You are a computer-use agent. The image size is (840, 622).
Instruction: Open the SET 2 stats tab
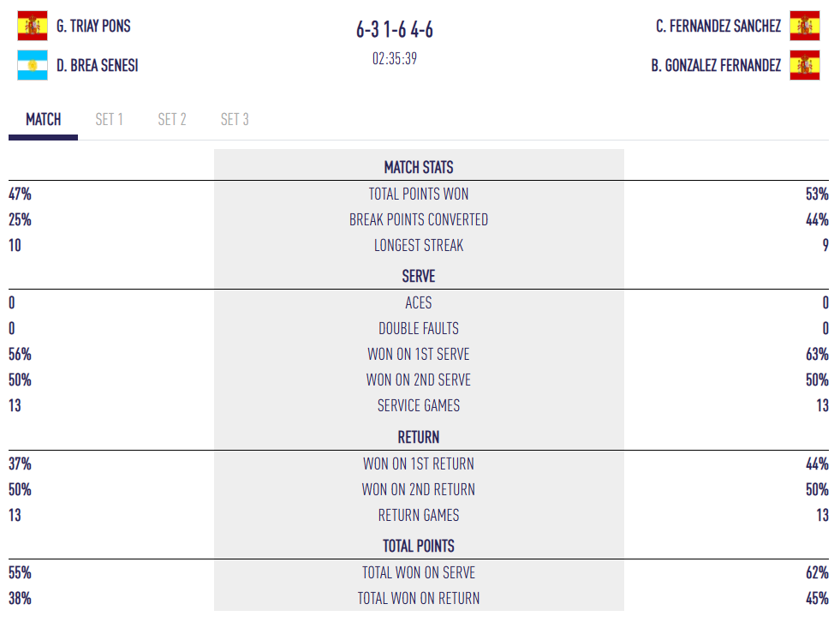(x=172, y=120)
